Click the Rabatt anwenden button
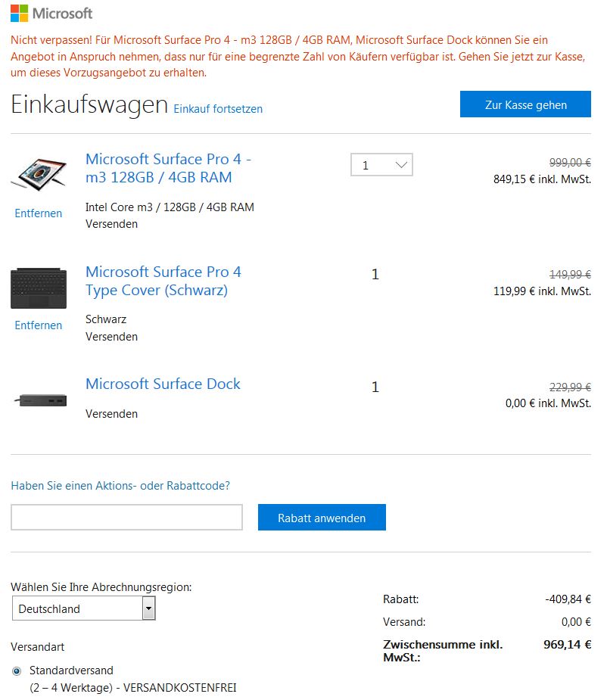 click(322, 518)
